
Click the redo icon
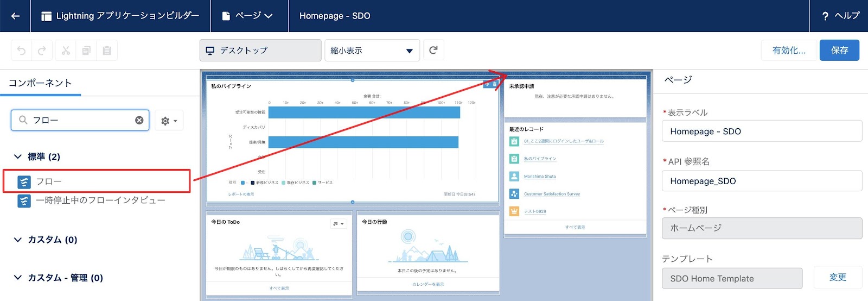tap(42, 51)
